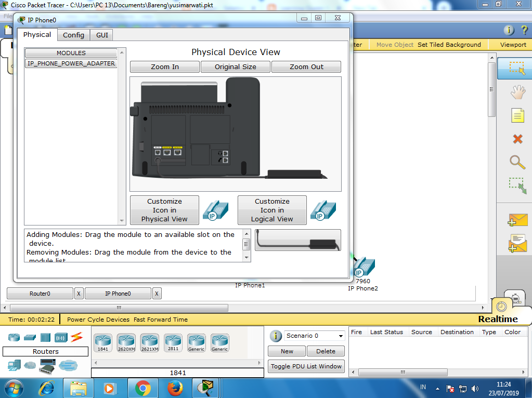Viewport: 532px width, 398px height.
Task: Click Power Cycle Devices
Action: coord(98,320)
